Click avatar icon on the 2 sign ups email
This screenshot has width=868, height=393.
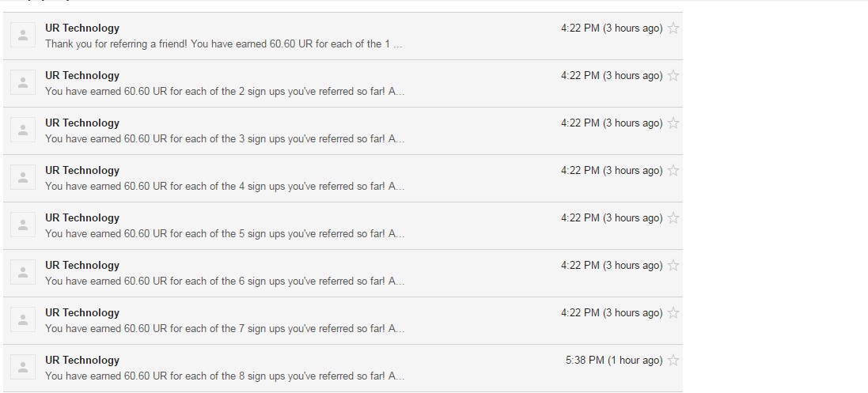23,83
